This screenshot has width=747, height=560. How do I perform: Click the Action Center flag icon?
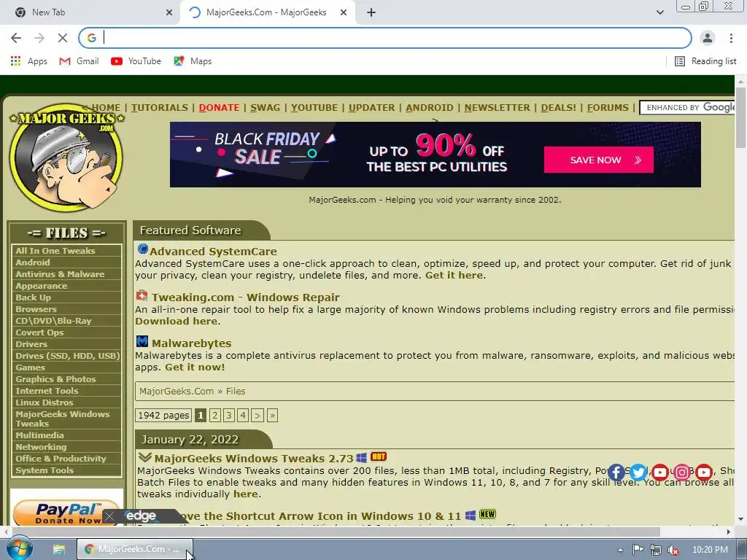coord(638,550)
